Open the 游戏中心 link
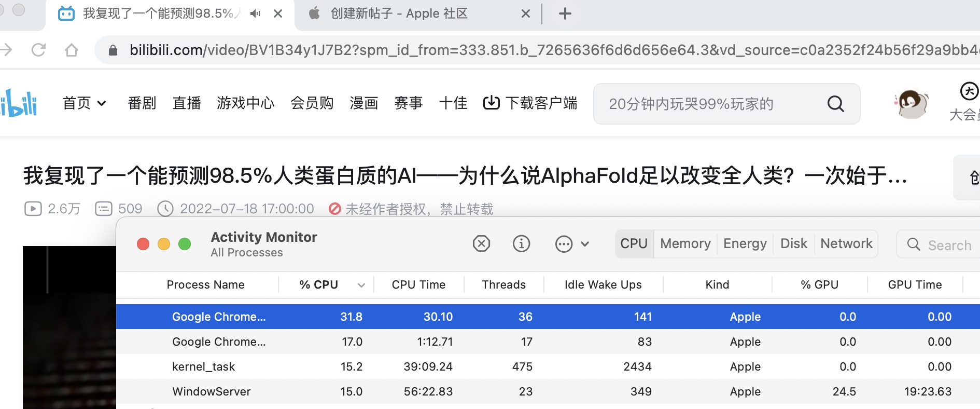 coord(245,103)
